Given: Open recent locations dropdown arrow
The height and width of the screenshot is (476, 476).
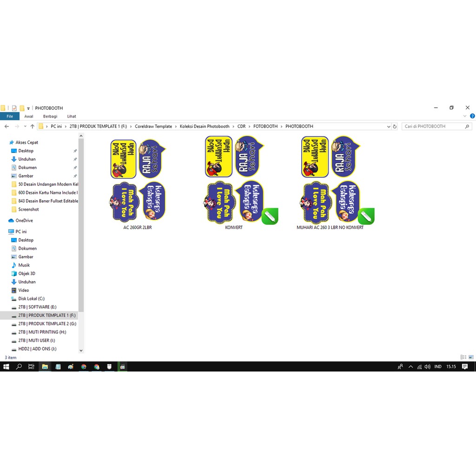Looking at the screenshot, I should coord(25,126).
